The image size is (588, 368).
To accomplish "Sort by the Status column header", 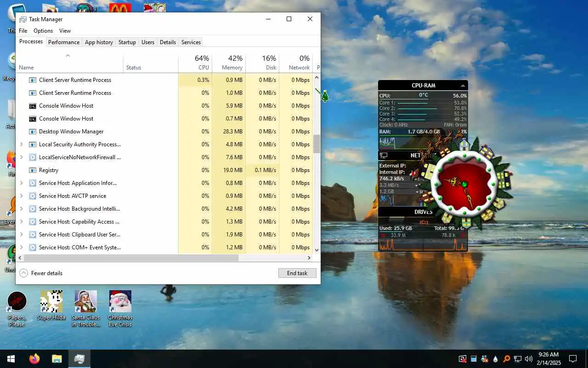I will (x=151, y=63).
